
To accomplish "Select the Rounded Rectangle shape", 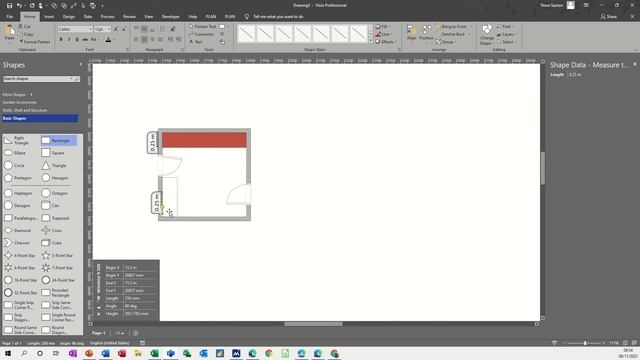I will (56, 293).
